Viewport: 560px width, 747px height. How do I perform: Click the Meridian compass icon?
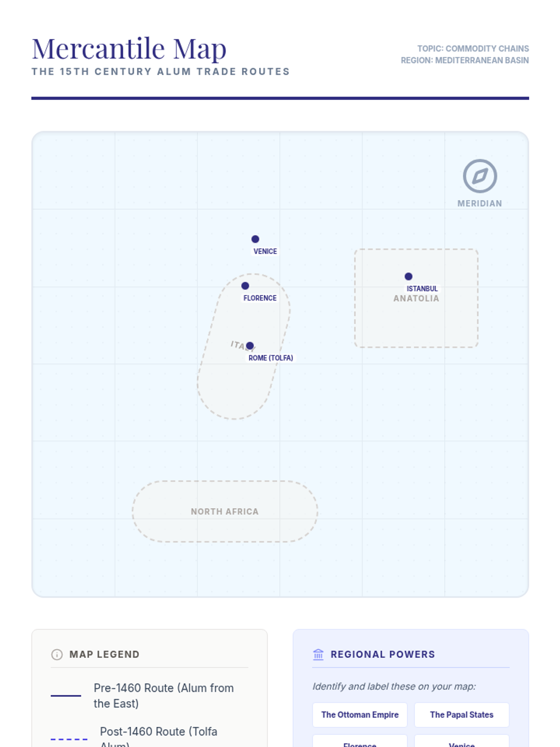click(480, 176)
